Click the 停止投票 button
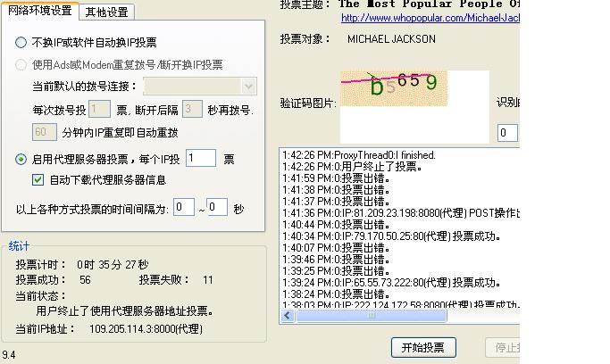This screenshot has width=610, height=364. click(x=502, y=347)
